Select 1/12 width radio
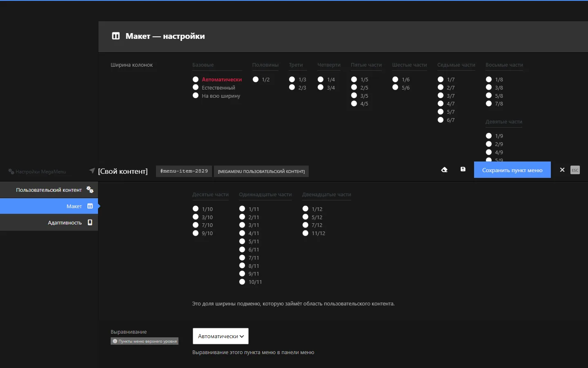The height and width of the screenshot is (368, 588). click(x=305, y=209)
